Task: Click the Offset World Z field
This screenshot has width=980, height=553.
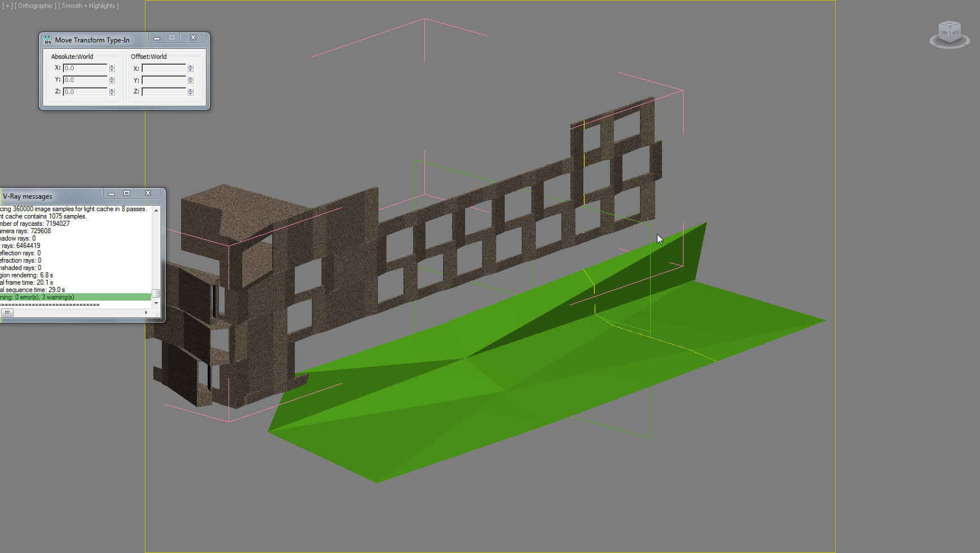Action: click(164, 92)
